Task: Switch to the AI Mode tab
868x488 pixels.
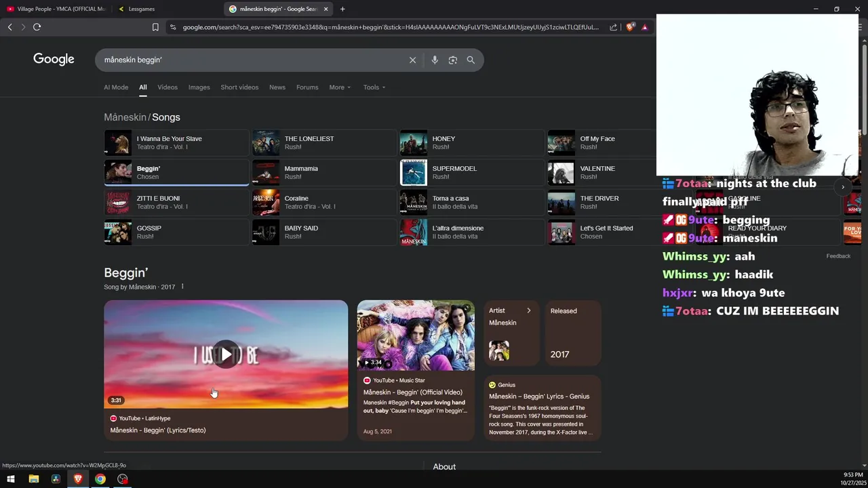Action: click(x=116, y=87)
